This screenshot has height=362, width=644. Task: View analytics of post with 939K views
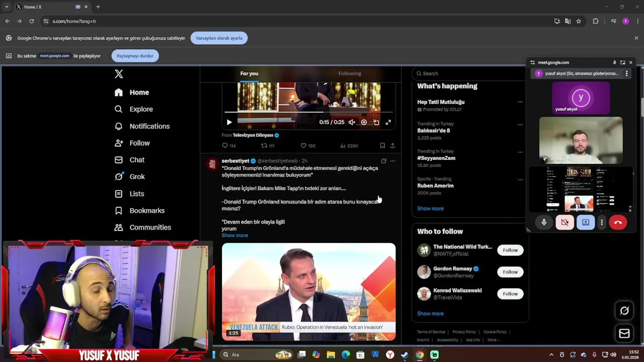tap(349, 146)
